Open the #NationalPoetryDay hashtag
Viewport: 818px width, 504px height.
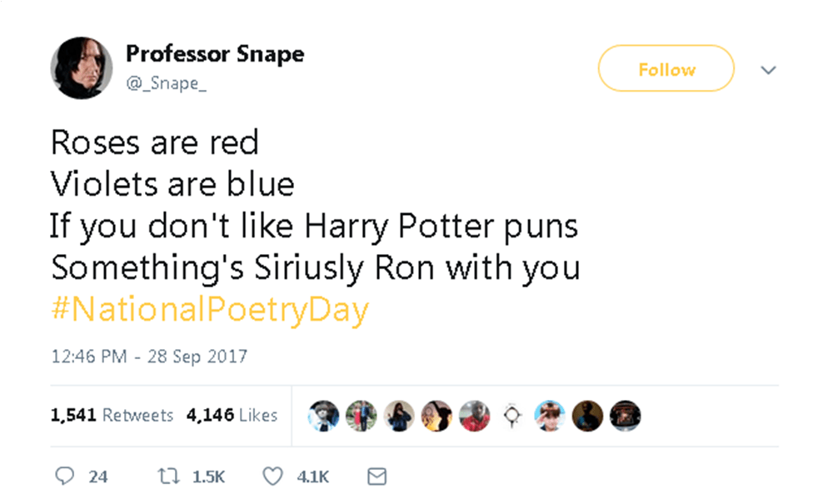coord(208,308)
